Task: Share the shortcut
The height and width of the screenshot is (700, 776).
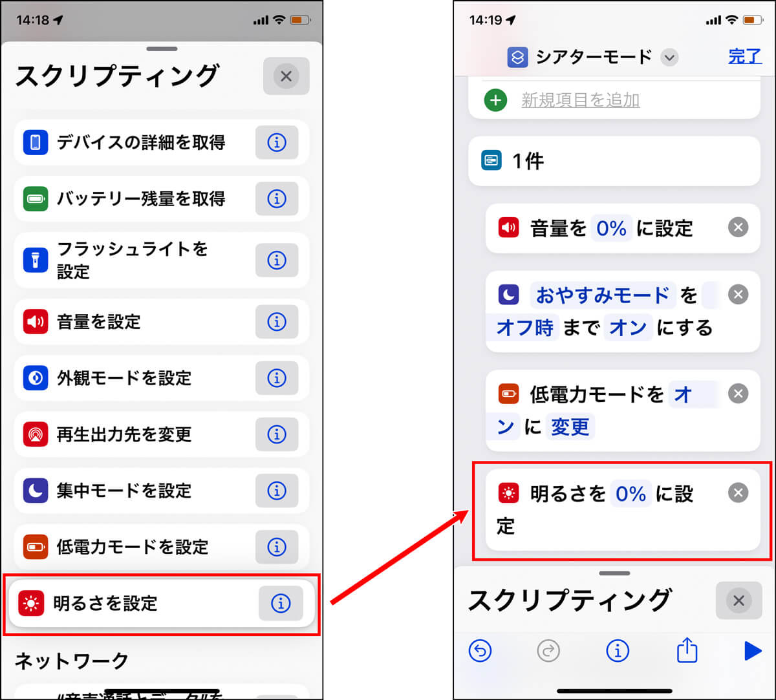Action: click(x=687, y=650)
